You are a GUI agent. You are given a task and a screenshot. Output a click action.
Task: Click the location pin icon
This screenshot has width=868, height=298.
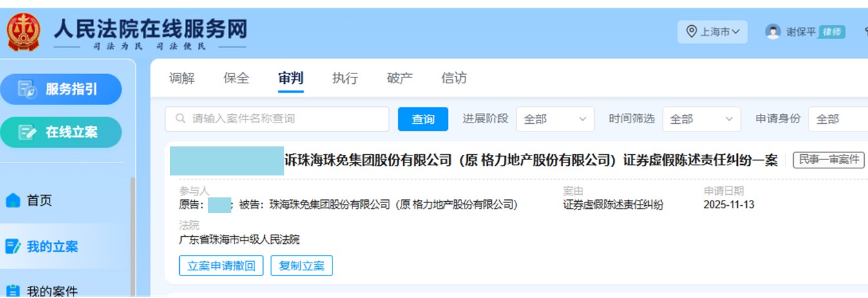coord(692,32)
